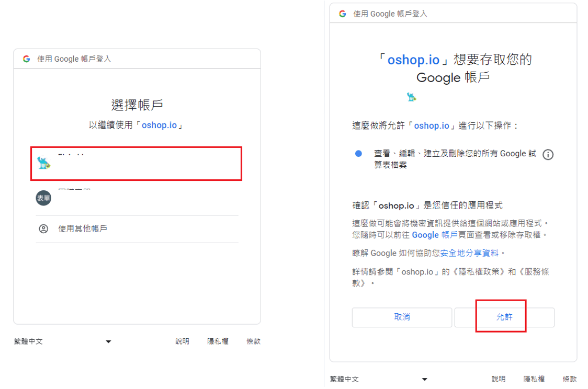
Task: Select 使用其他帳戶 option
Action: [x=83, y=229]
